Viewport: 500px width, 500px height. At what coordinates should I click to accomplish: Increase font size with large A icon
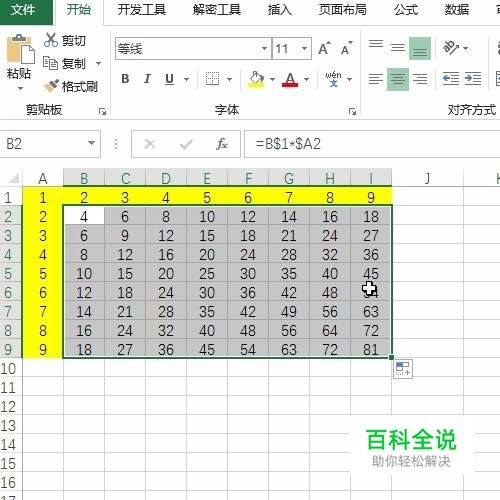[x=324, y=49]
